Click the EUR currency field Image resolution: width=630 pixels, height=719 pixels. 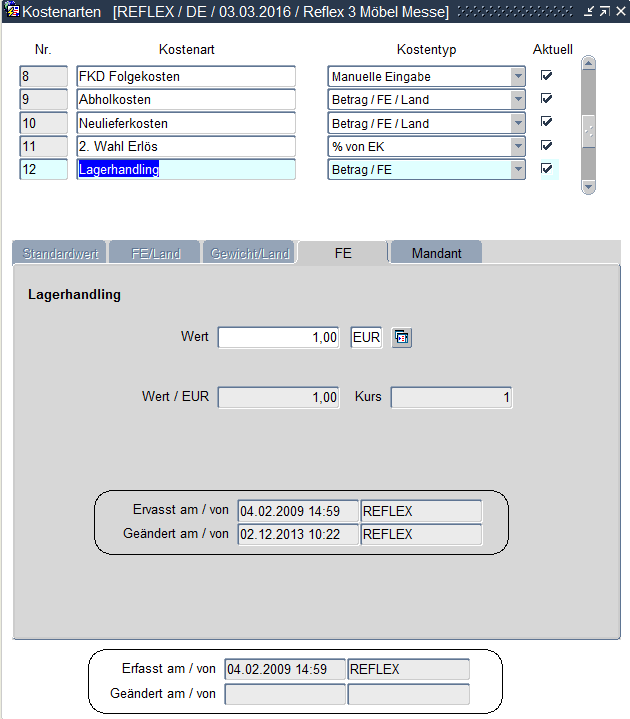tap(366, 338)
